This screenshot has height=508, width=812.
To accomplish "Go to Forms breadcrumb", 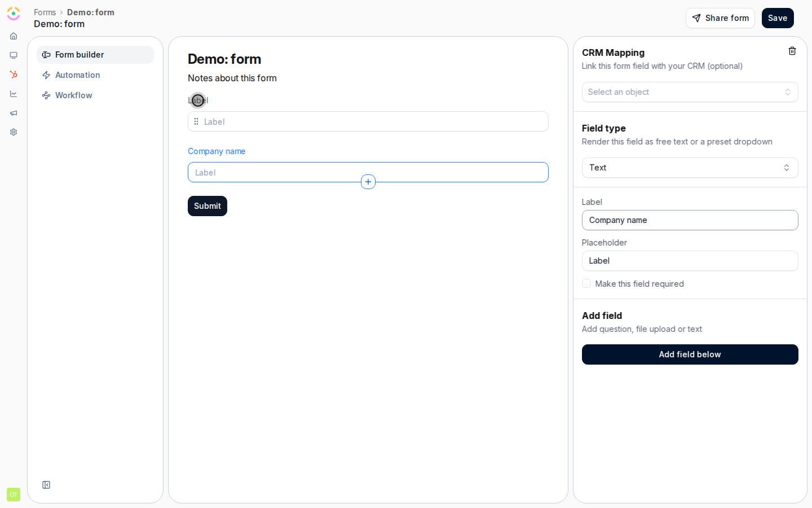I will [x=45, y=12].
